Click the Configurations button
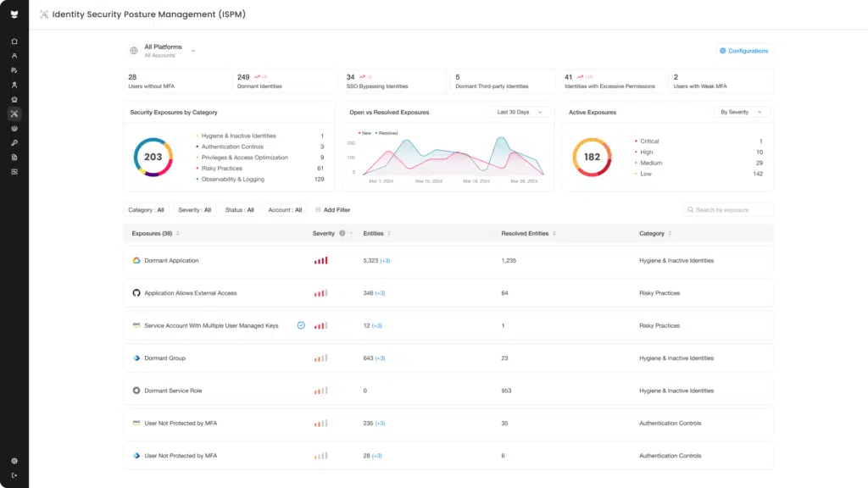Viewport: 868px width, 488px height. 743,51
